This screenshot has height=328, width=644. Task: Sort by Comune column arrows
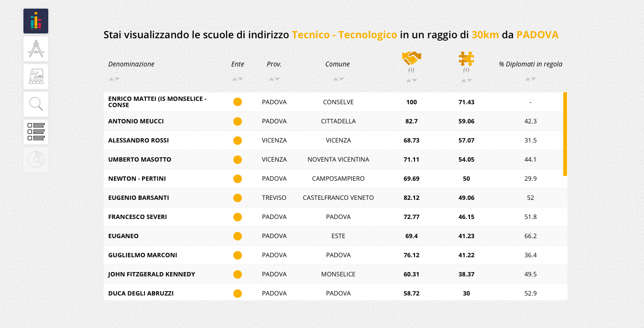pyautogui.click(x=338, y=79)
